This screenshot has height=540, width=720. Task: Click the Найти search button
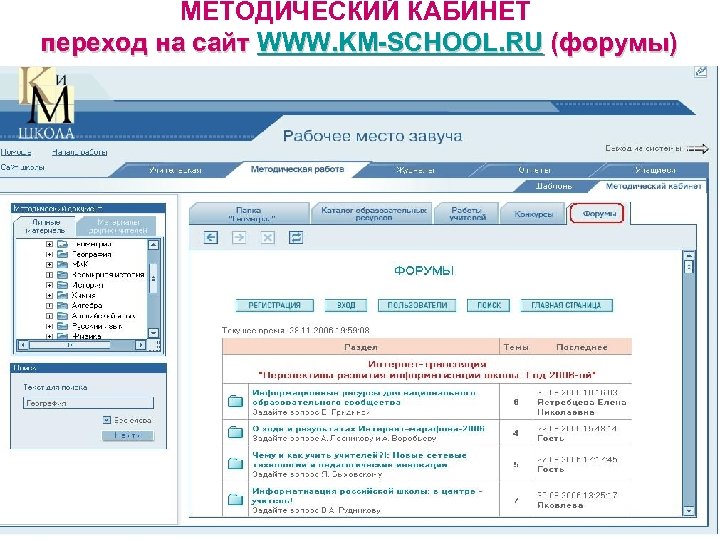coord(128,435)
